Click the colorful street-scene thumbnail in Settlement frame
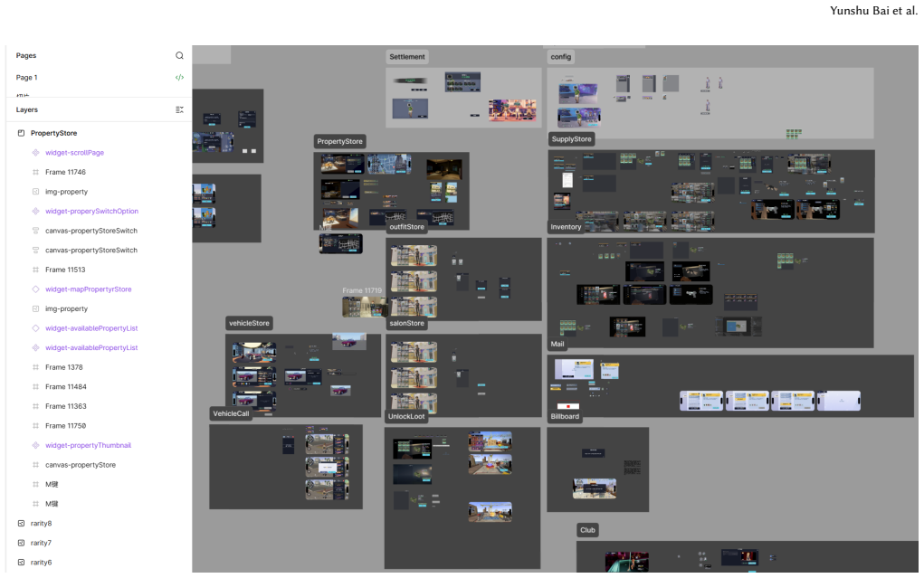The image size is (924, 578). click(x=512, y=110)
